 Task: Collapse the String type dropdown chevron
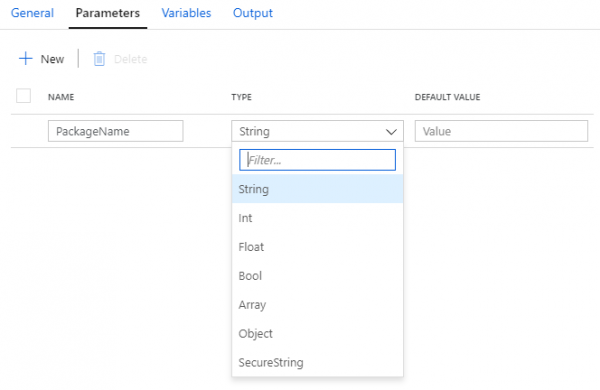[391, 132]
